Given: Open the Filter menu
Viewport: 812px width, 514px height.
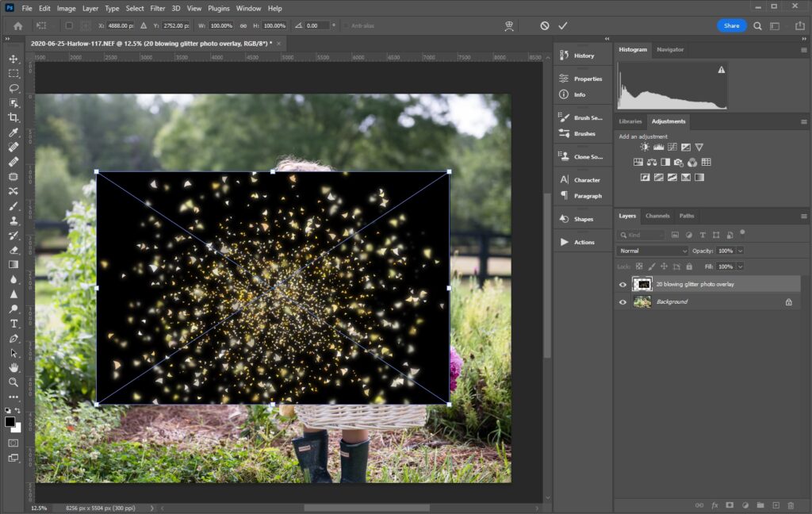Looking at the screenshot, I should 159,8.
